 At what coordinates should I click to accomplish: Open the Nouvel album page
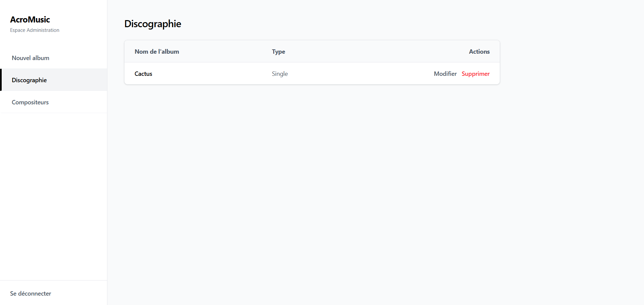31,58
